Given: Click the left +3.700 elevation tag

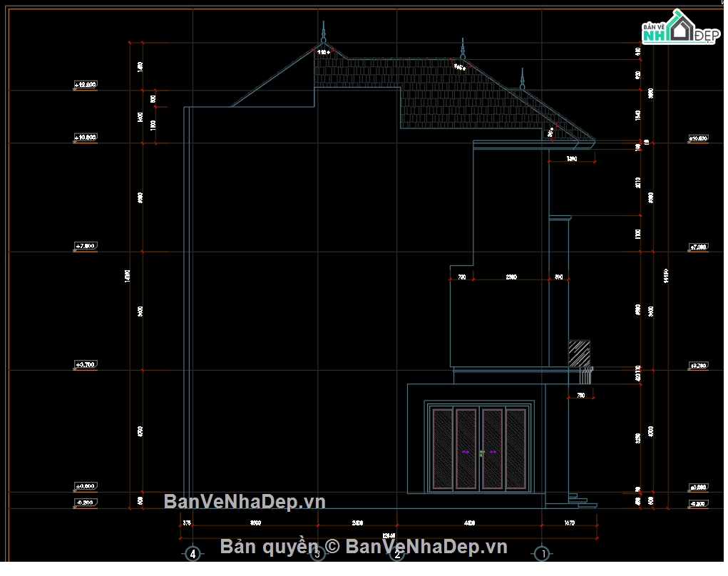Looking at the screenshot, I should [x=85, y=365].
